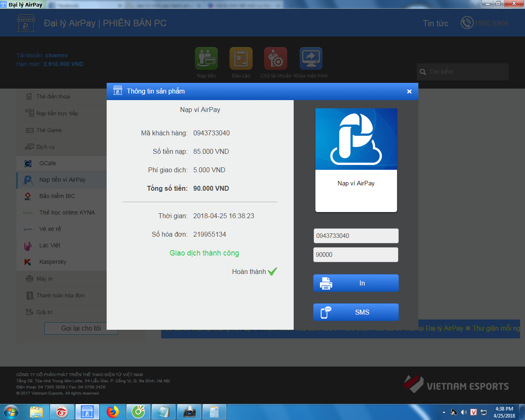Click Giao dịch thành công status text

(204, 253)
